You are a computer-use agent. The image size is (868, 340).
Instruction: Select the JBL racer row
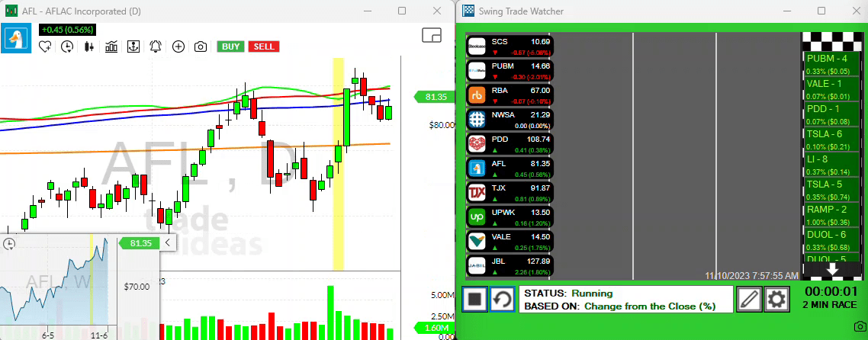(510, 267)
